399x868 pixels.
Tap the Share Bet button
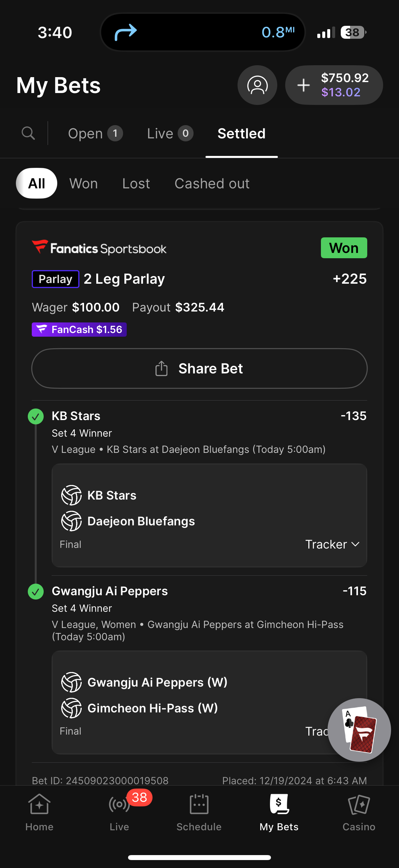(x=199, y=368)
